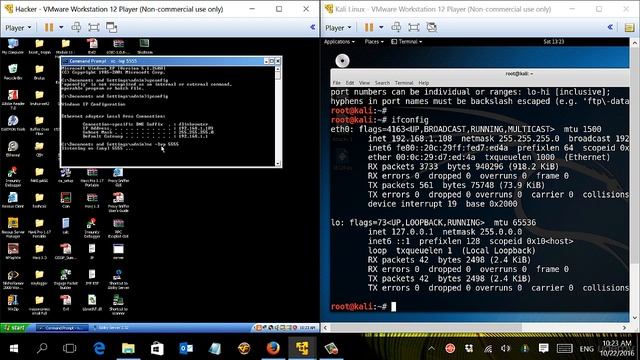Select Keylogger folder on XP desktop

(x=39, y=278)
